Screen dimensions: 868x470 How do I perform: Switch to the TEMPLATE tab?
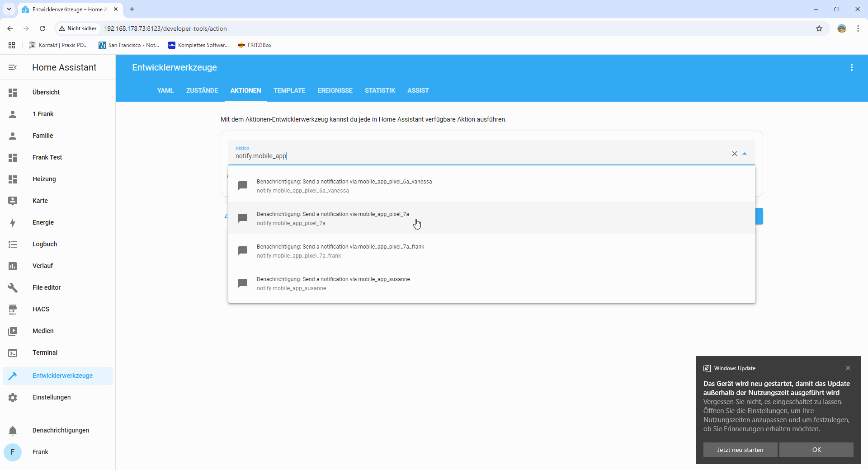(289, 90)
